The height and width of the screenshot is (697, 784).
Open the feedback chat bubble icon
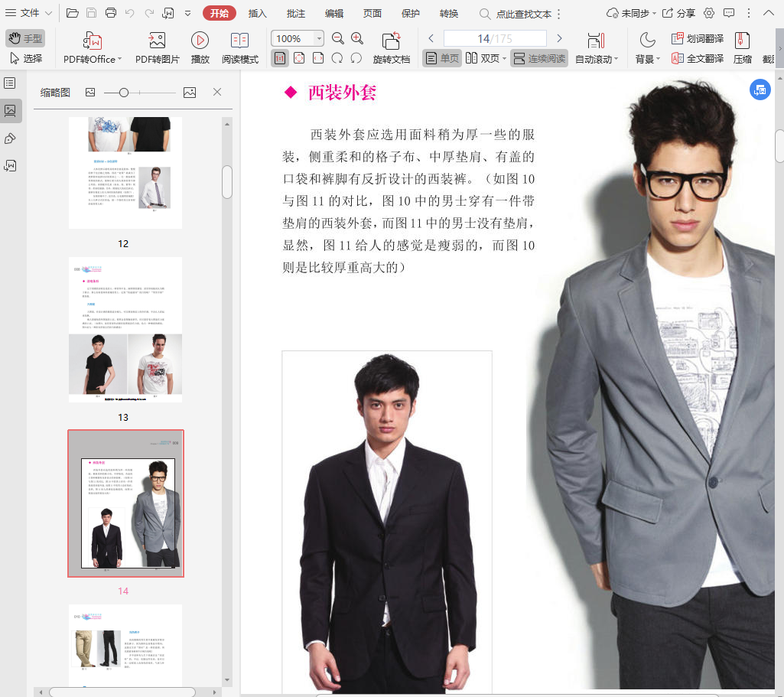[729, 14]
